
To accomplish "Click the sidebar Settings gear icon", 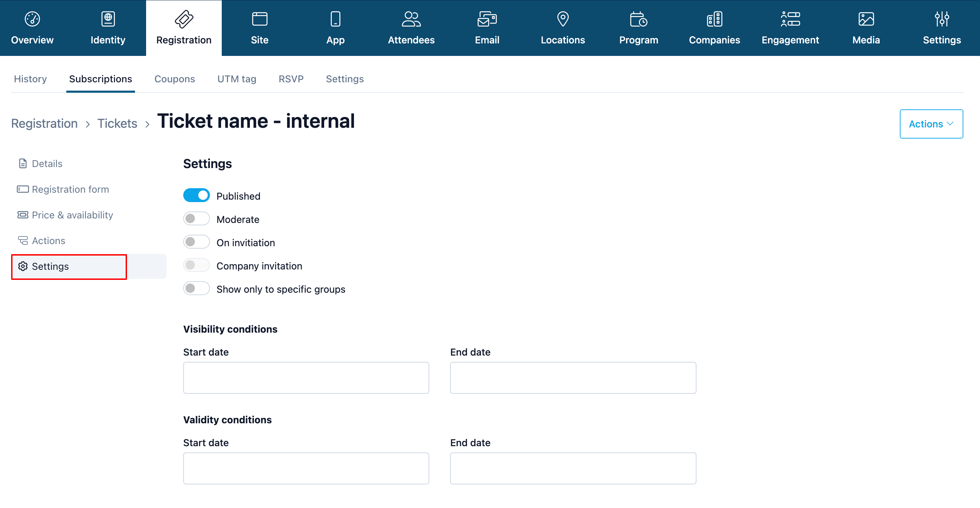I will (x=23, y=266).
